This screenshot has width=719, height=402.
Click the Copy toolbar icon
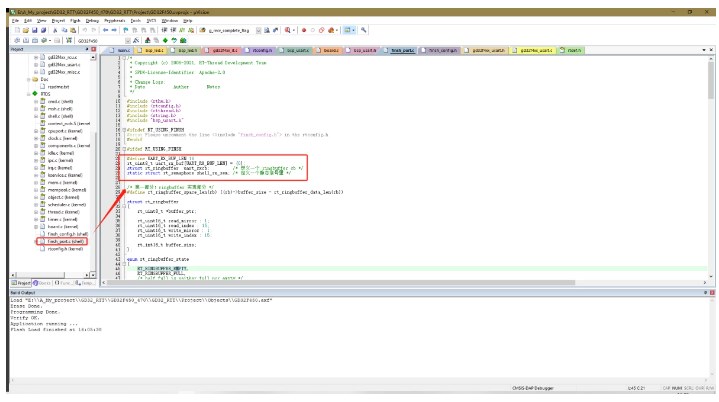(x=64, y=30)
